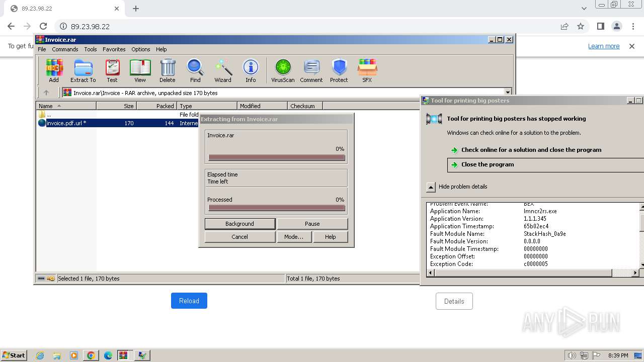
Task: Open the Help menu in WinRAR
Action: pos(161,49)
